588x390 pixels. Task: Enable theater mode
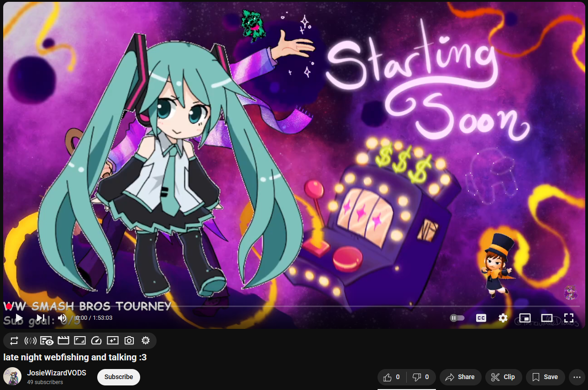click(x=547, y=318)
